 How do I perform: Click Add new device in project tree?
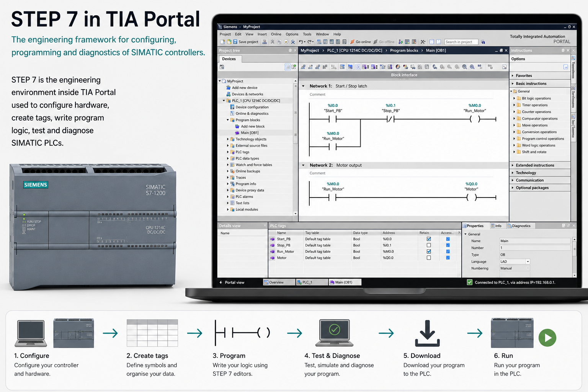(x=245, y=88)
